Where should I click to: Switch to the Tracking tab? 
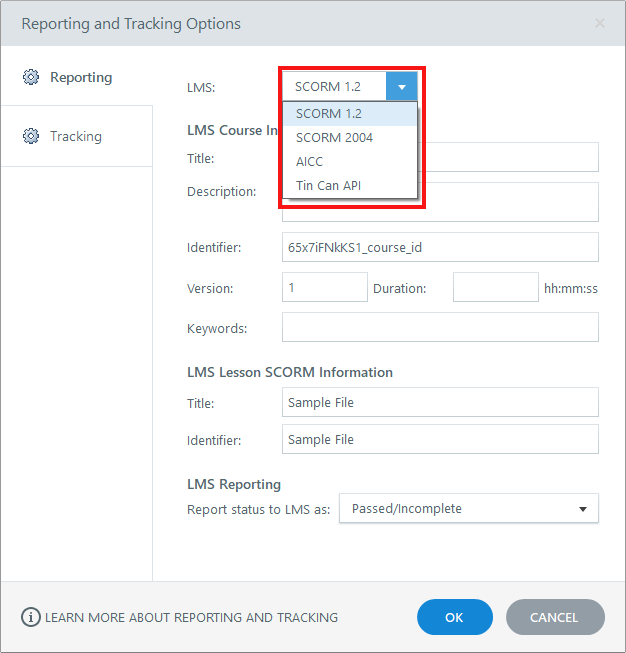[76, 136]
